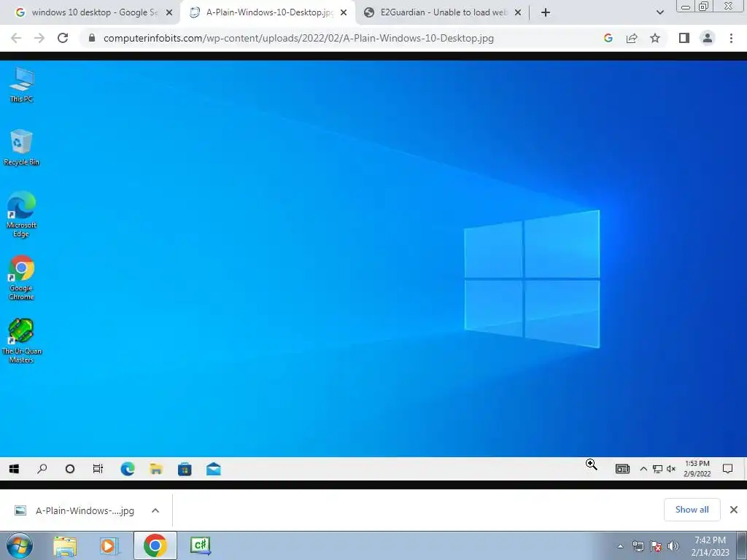This screenshot has height=560, width=747.
Task: Open the E2Guardian tab
Action: pyautogui.click(x=442, y=12)
